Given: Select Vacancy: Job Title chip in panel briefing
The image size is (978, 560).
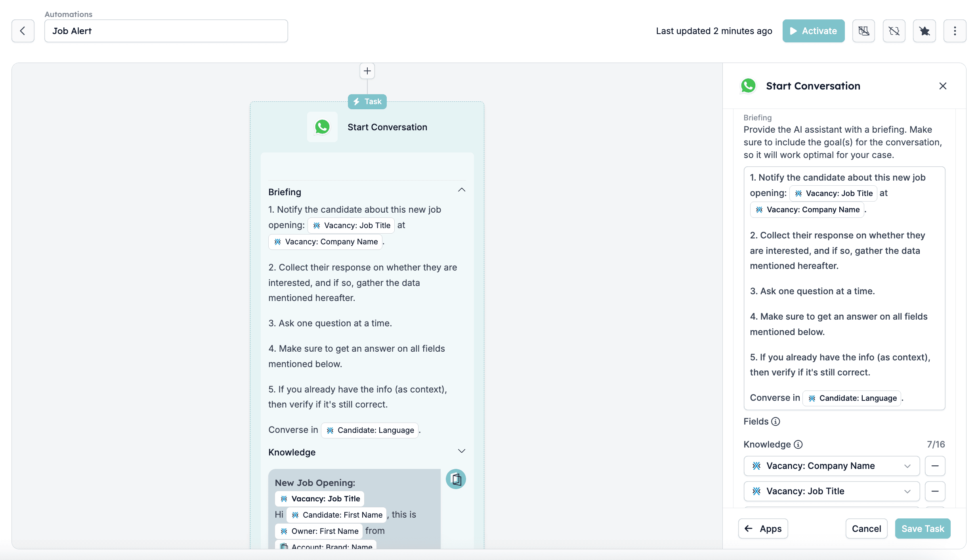Looking at the screenshot, I should tap(833, 193).
